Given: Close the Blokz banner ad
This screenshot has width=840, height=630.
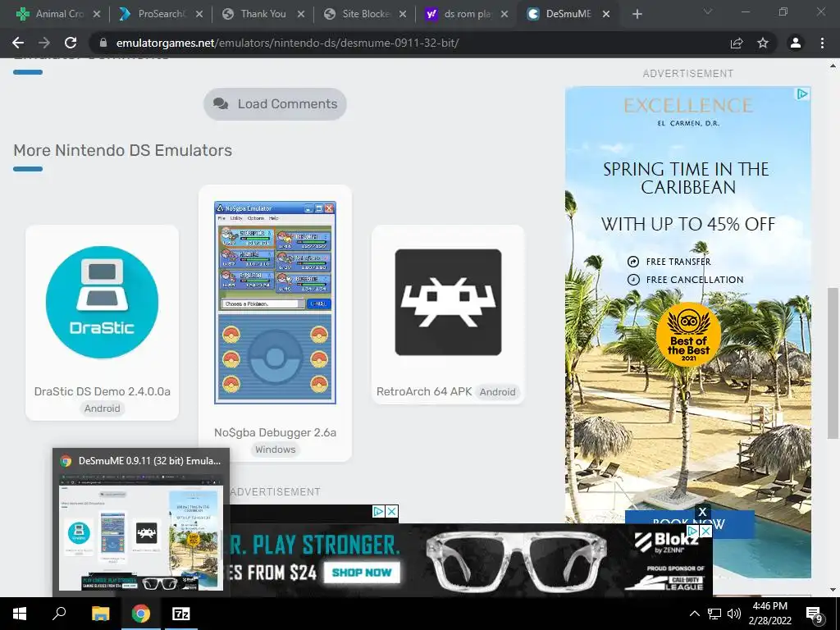Looking at the screenshot, I should click(x=706, y=531).
